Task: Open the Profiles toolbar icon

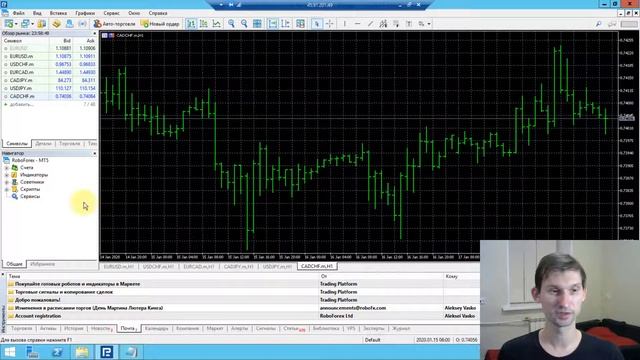Action: (x=25, y=24)
